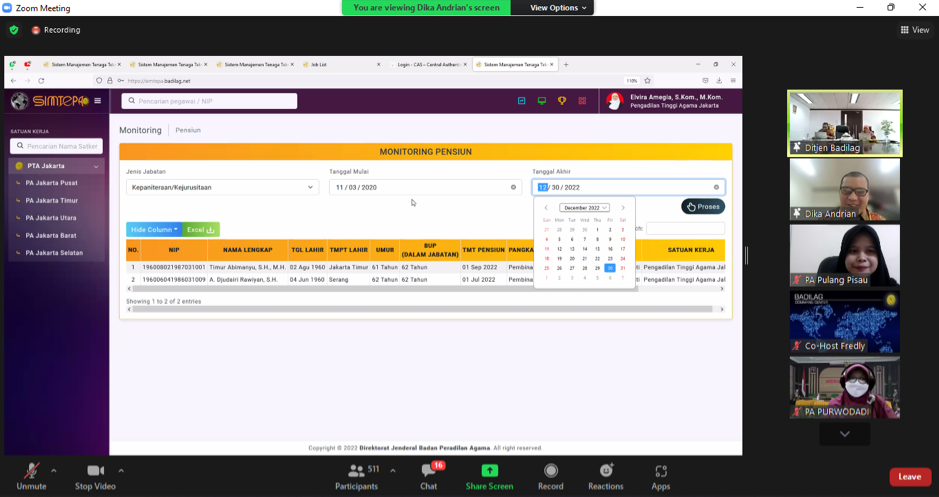Unmute microphone in Zoom toolbar
939x497 pixels.
click(x=31, y=471)
